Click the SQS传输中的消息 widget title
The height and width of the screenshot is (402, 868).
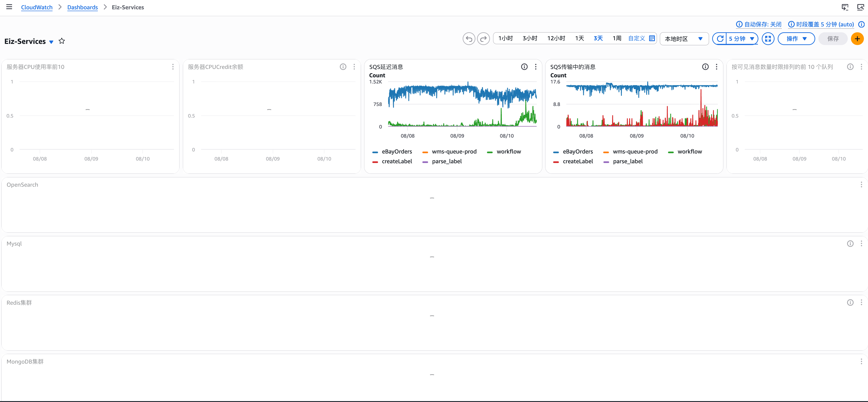pos(573,67)
